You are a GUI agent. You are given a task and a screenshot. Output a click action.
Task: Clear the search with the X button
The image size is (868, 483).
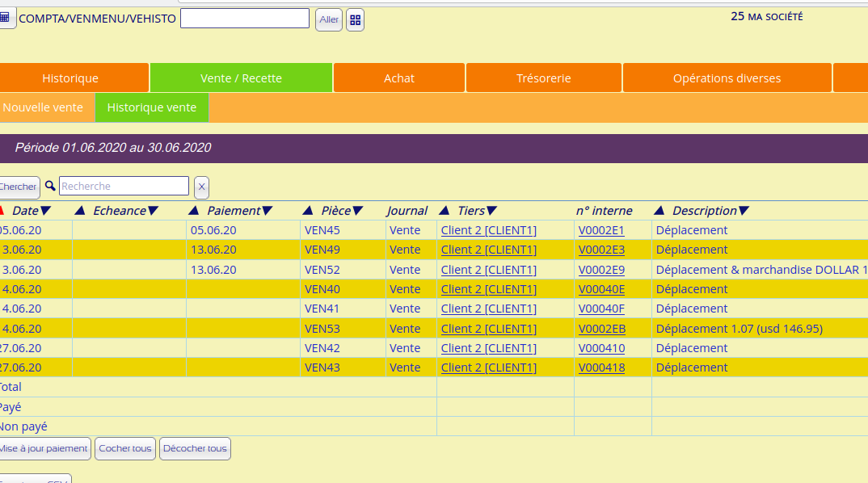click(x=201, y=187)
